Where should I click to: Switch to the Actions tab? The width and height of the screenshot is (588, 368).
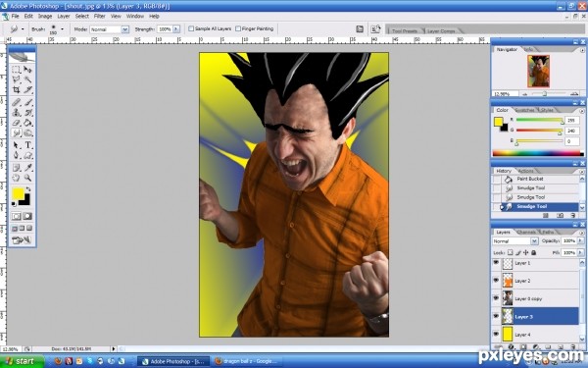click(x=525, y=171)
